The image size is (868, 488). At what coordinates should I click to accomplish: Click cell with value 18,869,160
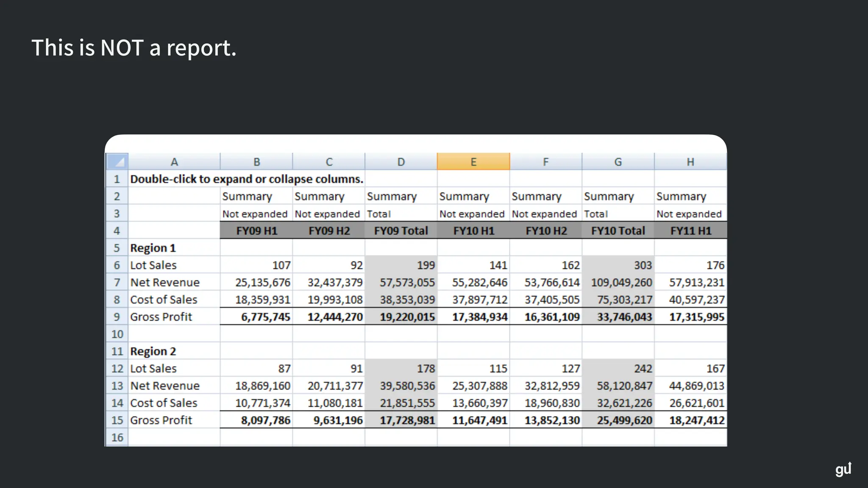click(x=256, y=385)
